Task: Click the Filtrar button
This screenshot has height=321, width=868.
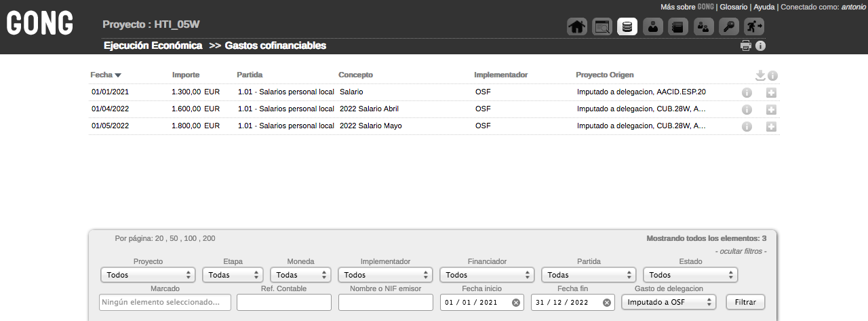Action: [x=745, y=302]
